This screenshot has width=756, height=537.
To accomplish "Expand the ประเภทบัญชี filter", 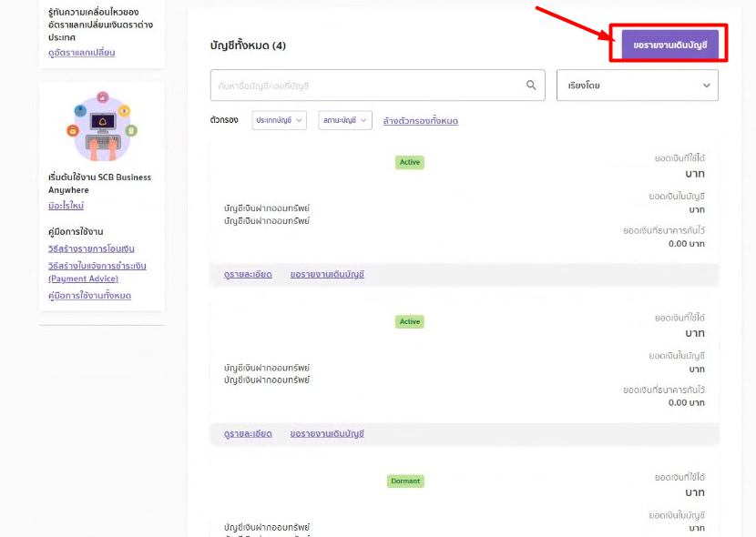I will click(x=279, y=120).
